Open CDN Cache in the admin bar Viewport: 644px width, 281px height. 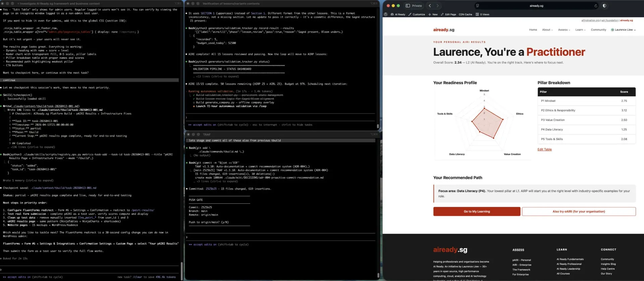(465, 14)
